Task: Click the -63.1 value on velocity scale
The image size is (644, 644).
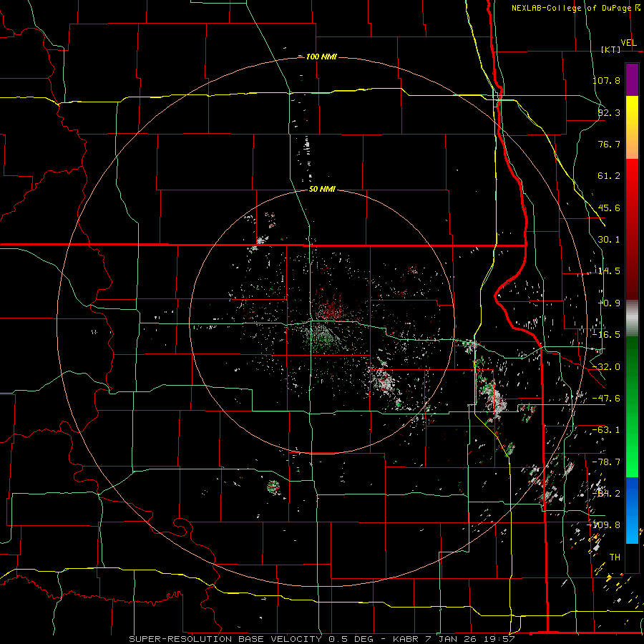Action: coord(606,430)
